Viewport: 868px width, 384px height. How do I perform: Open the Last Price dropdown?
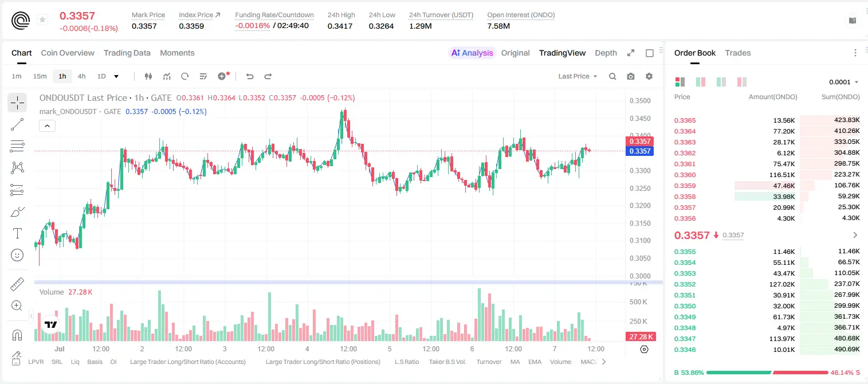(x=578, y=76)
